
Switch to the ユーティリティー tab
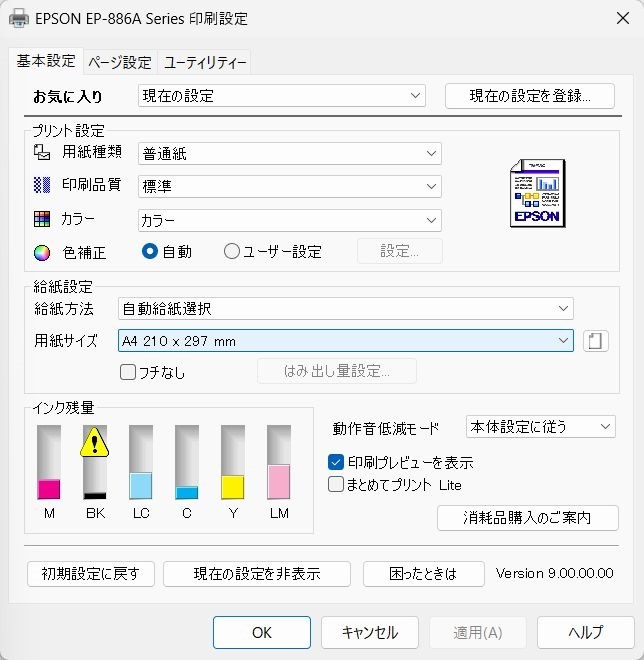click(x=205, y=63)
